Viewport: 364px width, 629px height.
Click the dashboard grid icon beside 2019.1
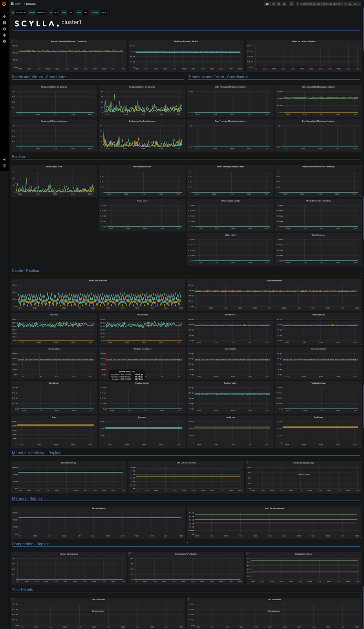click(x=12, y=4)
